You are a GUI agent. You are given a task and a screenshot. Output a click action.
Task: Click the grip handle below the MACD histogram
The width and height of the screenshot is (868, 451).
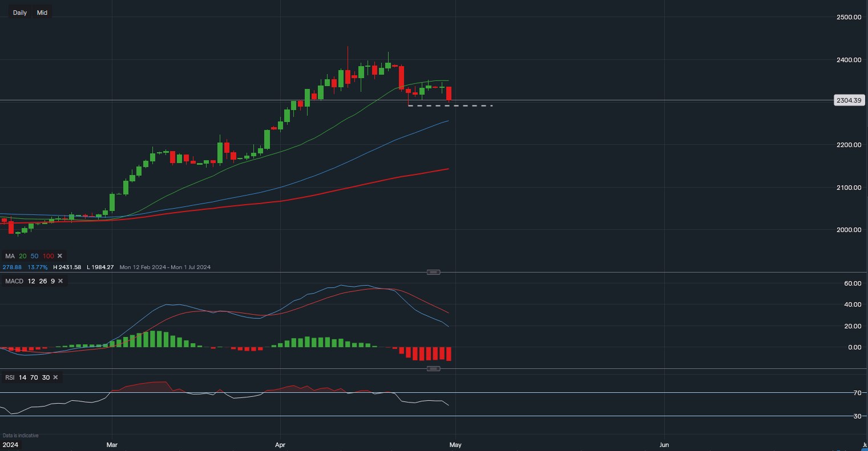tap(433, 368)
